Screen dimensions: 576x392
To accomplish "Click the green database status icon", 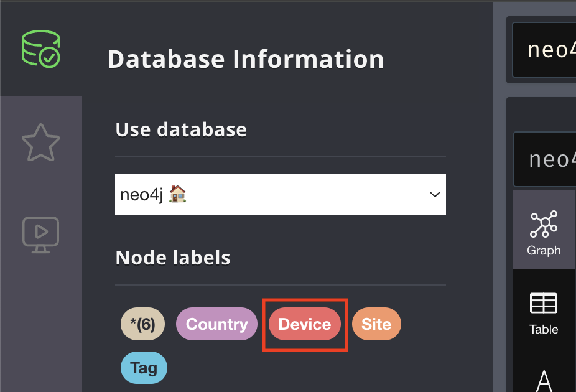I will [x=41, y=49].
